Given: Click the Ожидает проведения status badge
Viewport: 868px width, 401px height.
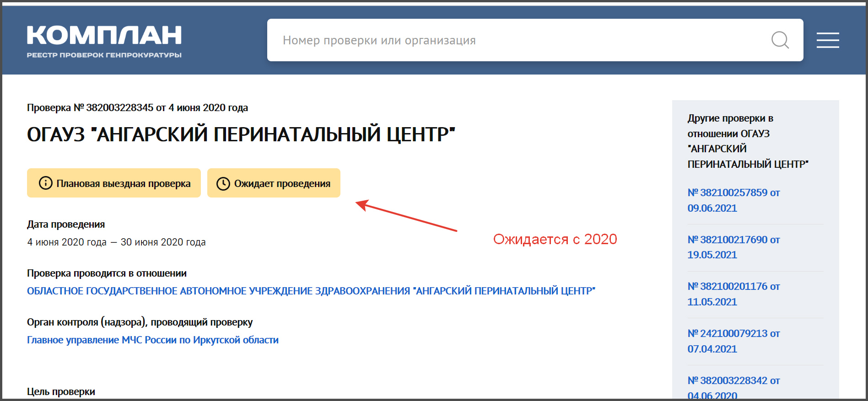Looking at the screenshot, I should click(274, 183).
